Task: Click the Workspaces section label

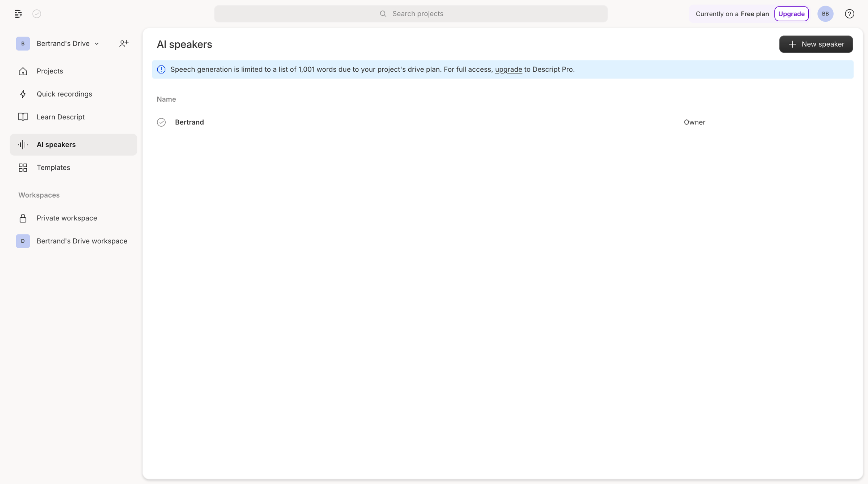Action: [x=39, y=195]
